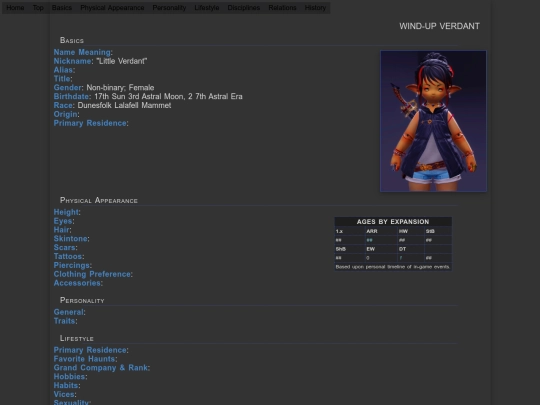Click the Alias label
Image resolution: width=540 pixels, height=405 pixels.
coord(63,70)
